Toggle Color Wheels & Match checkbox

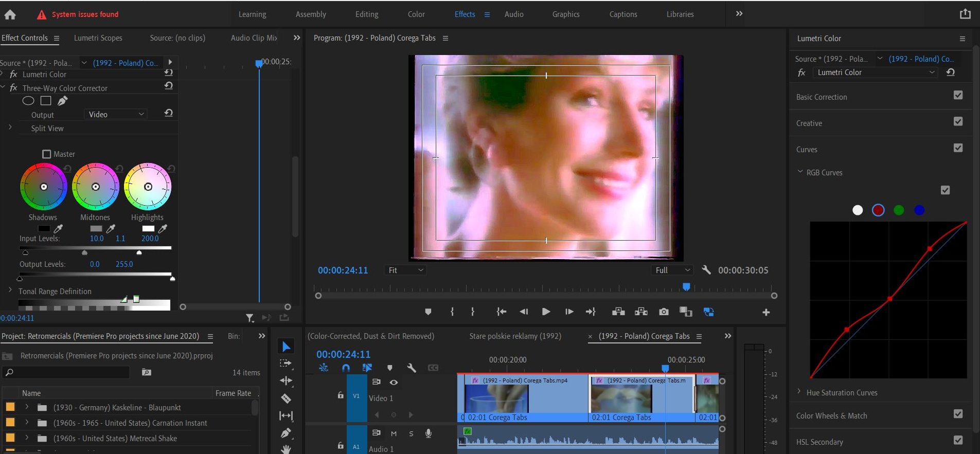[958, 414]
